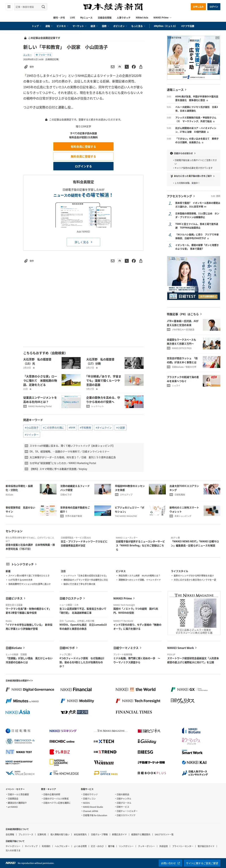Open the 人事ウオッチ menu item

coord(124,18)
